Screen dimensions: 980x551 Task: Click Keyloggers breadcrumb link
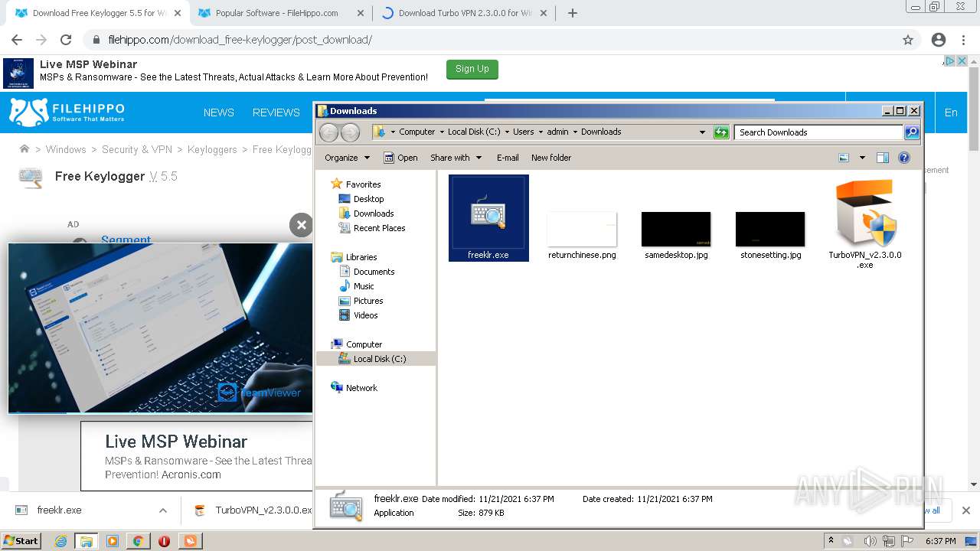212,149
